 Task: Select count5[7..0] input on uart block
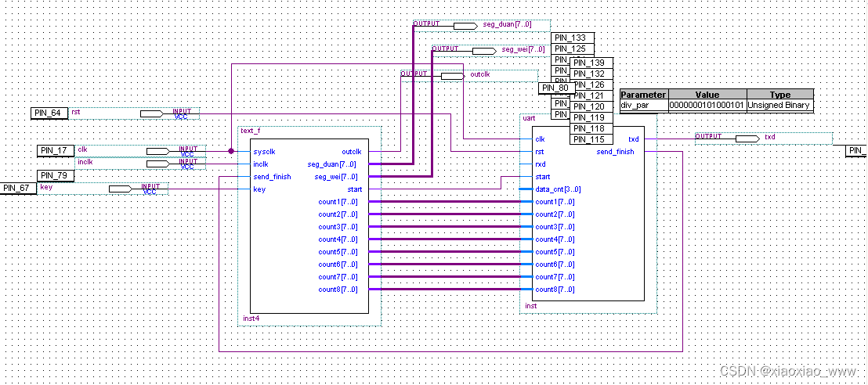click(555, 252)
